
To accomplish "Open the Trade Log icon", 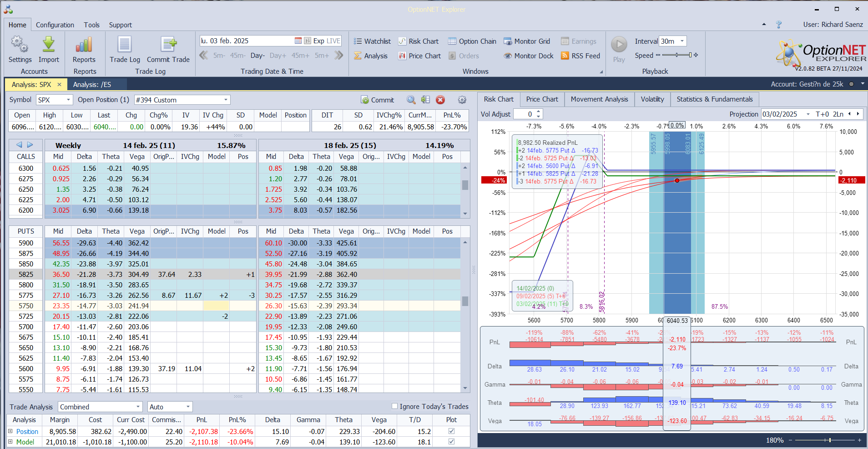I will coord(125,45).
